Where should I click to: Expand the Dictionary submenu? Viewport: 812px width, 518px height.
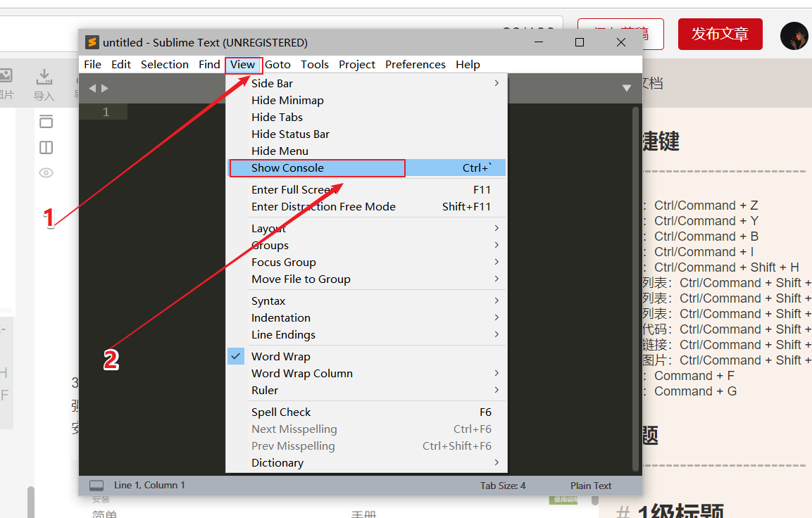click(366, 462)
